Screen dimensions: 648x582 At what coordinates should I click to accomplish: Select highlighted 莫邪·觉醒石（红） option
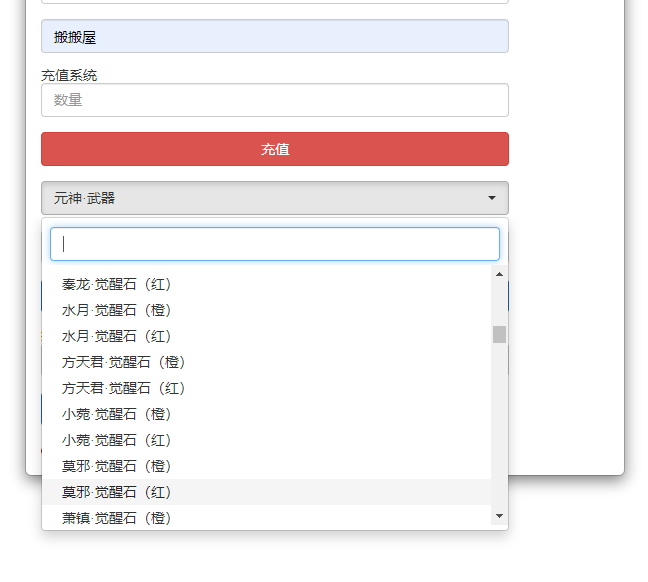pos(117,492)
